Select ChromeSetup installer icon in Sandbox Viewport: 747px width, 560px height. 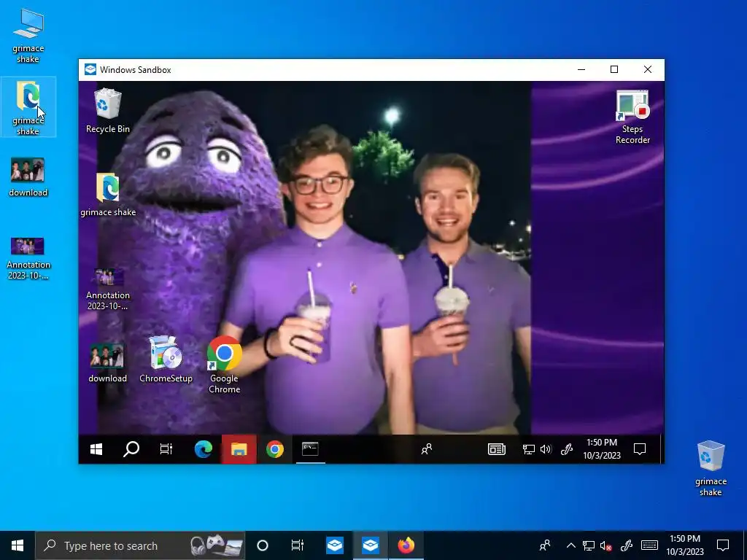point(166,359)
